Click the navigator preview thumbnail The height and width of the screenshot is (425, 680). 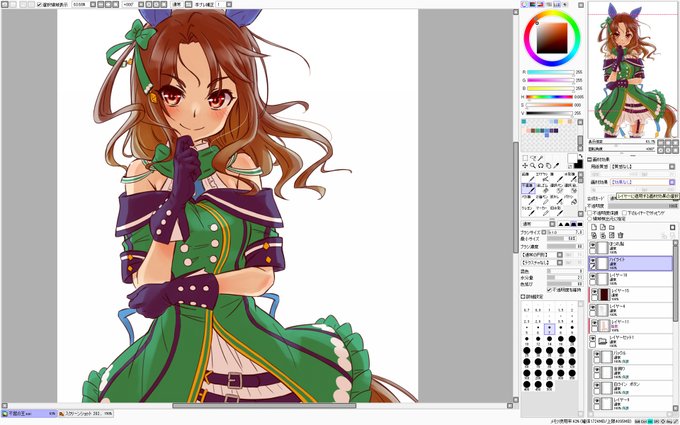[634, 70]
